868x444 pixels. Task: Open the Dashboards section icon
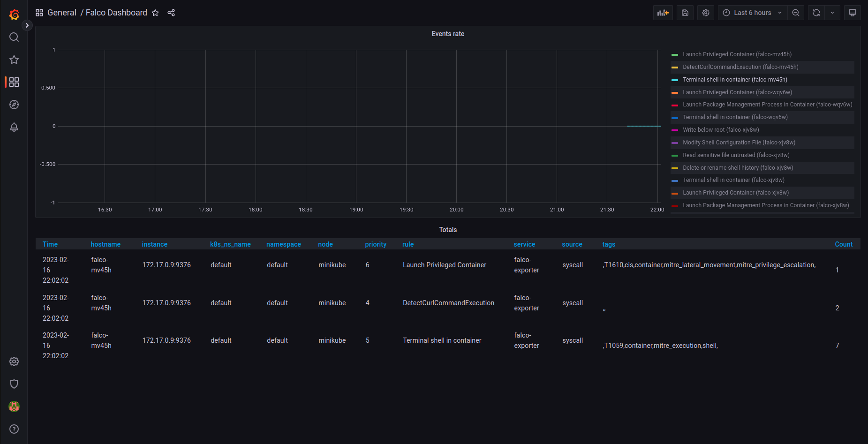click(x=14, y=82)
